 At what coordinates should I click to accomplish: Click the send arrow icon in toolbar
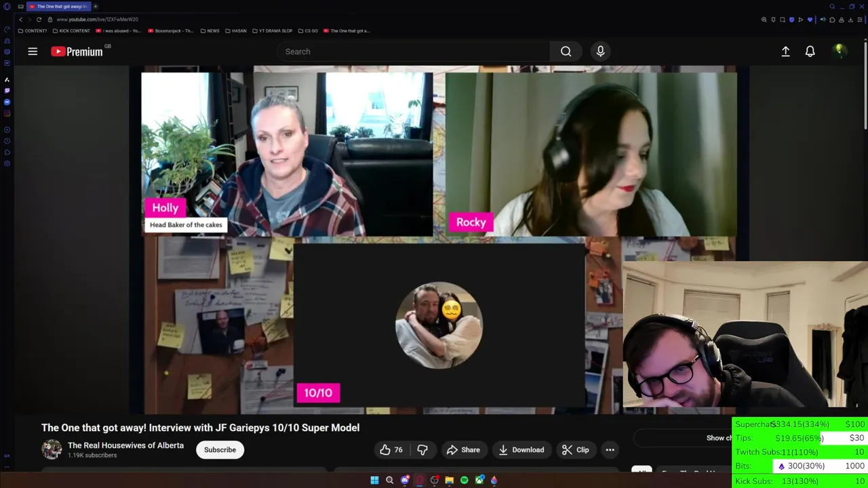point(800,20)
